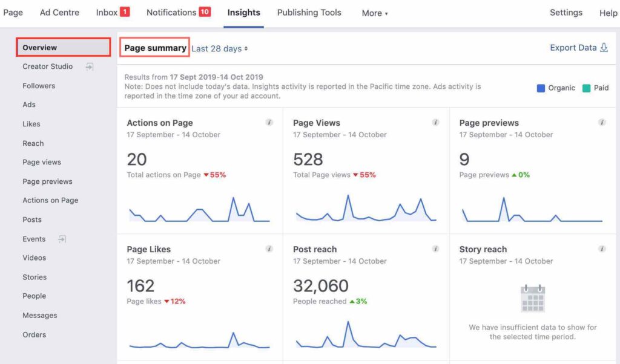Image resolution: width=620 pixels, height=364 pixels.
Task: Select the Insights tab
Action: (243, 13)
